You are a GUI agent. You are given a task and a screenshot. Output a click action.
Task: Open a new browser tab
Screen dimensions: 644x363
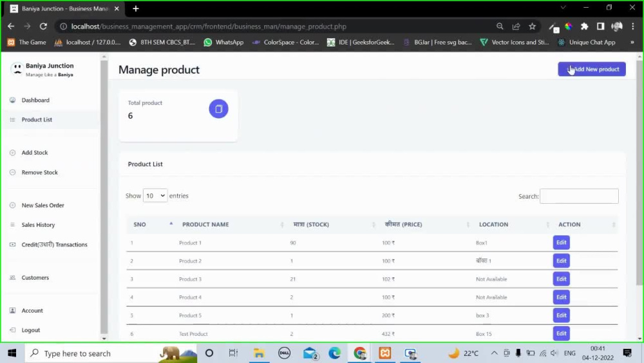(135, 8)
